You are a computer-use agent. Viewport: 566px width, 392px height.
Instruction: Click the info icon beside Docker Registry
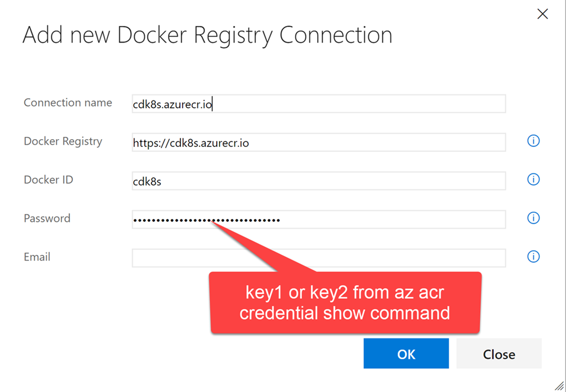[x=533, y=141]
